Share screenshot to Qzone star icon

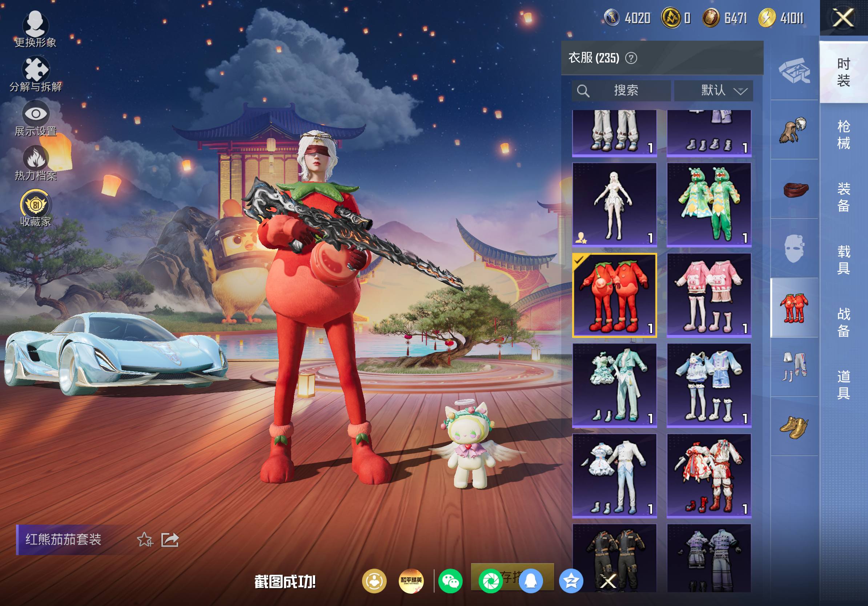(x=571, y=581)
